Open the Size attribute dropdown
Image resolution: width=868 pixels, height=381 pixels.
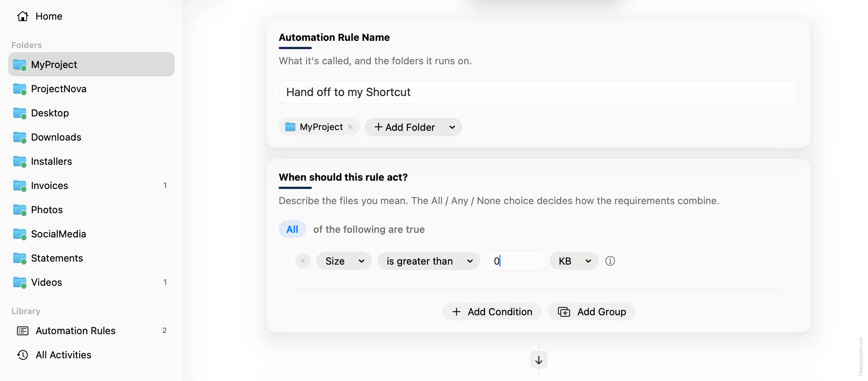pyautogui.click(x=344, y=261)
